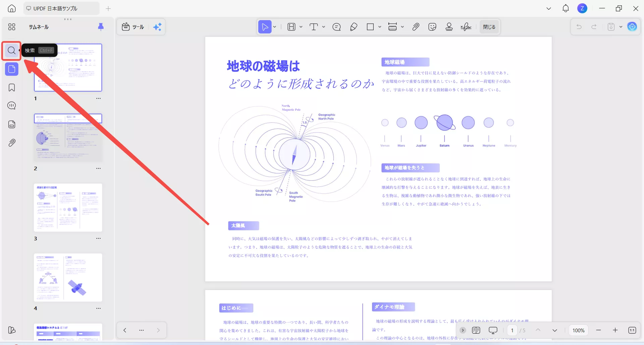Screen dimensions: 644x345
Task: Open the search panel in the sidebar
Action: coord(11,50)
